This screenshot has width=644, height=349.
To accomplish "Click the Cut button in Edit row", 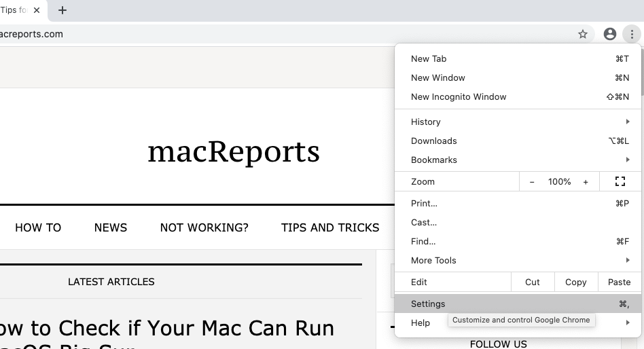I will pyautogui.click(x=533, y=282).
